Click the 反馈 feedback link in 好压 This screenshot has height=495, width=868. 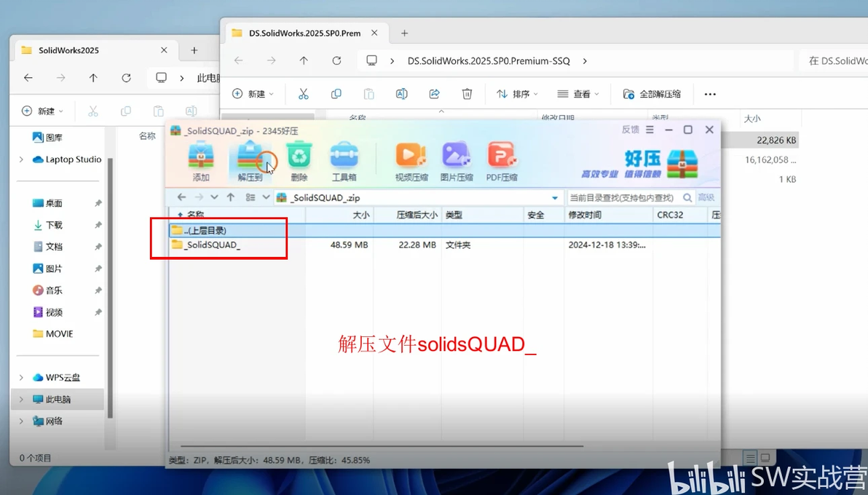(631, 130)
